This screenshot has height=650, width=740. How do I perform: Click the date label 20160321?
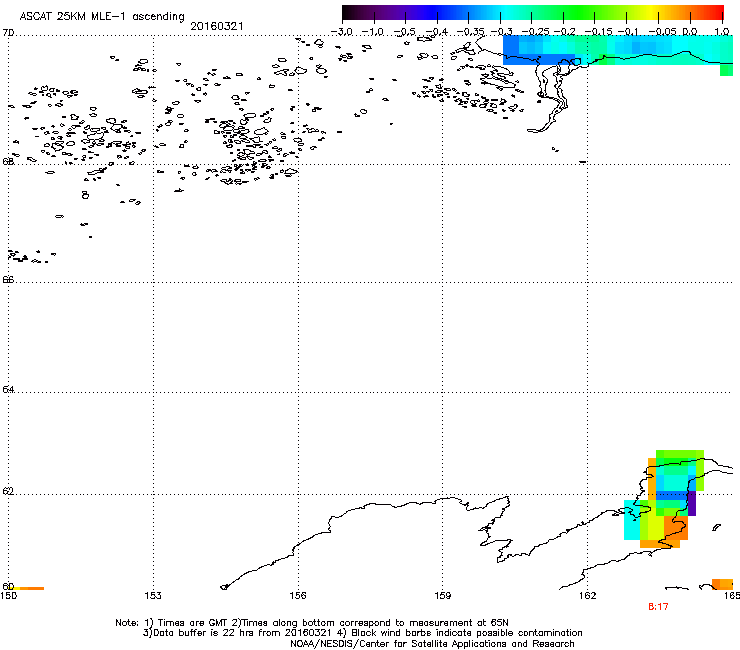tap(217, 26)
